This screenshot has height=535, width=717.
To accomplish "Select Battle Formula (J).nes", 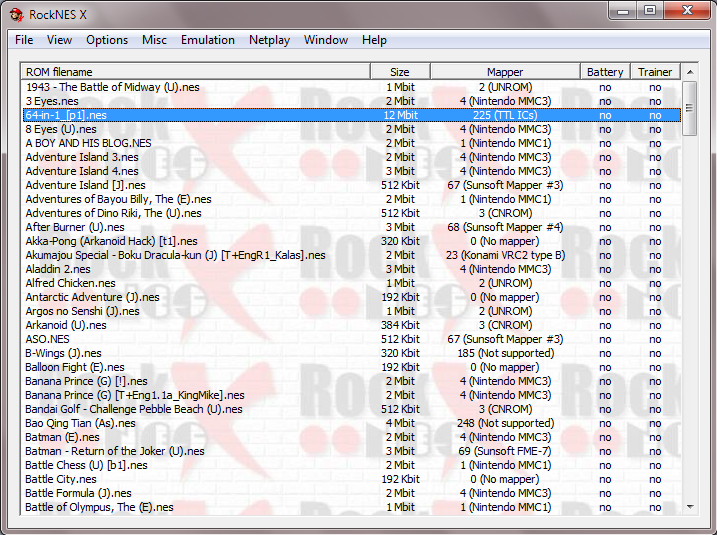I will click(x=78, y=493).
